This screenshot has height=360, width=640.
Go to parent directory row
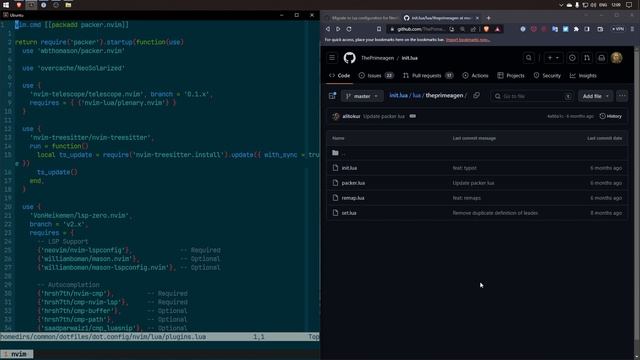(477, 153)
